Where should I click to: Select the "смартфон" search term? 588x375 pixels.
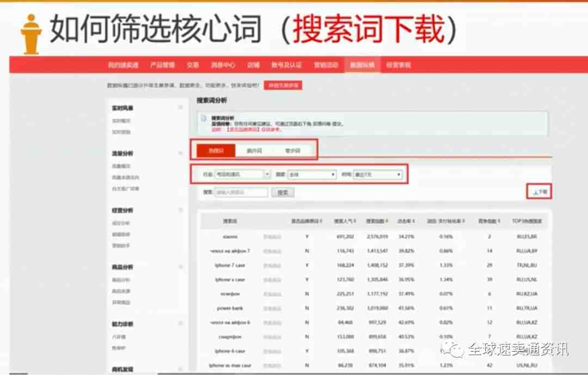coord(230,337)
